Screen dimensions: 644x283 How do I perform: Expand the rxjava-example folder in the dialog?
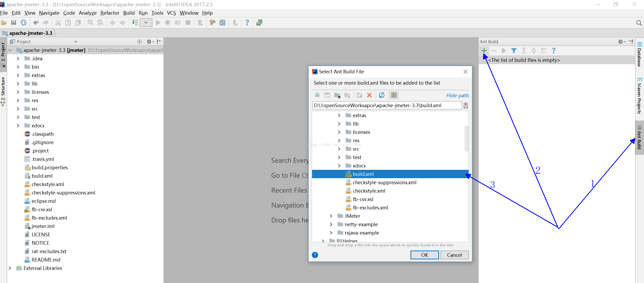[x=331, y=233]
